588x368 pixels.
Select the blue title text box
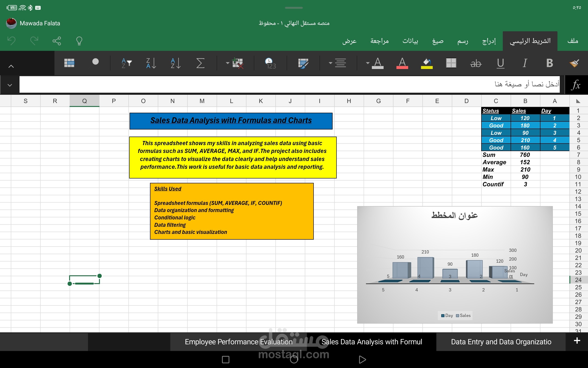point(231,121)
